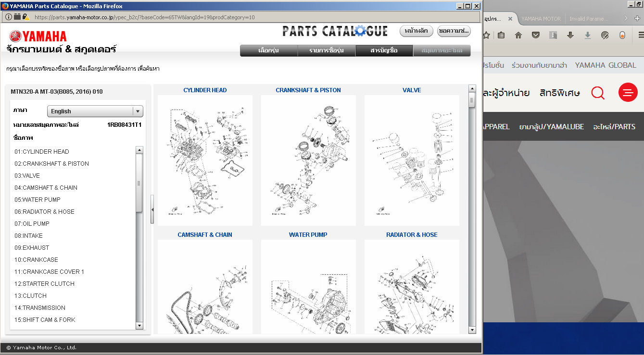This screenshot has width=644, height=355.
Task: Open CYLINDER HEAD thumbnail title link
Action: tap(205, 90)
